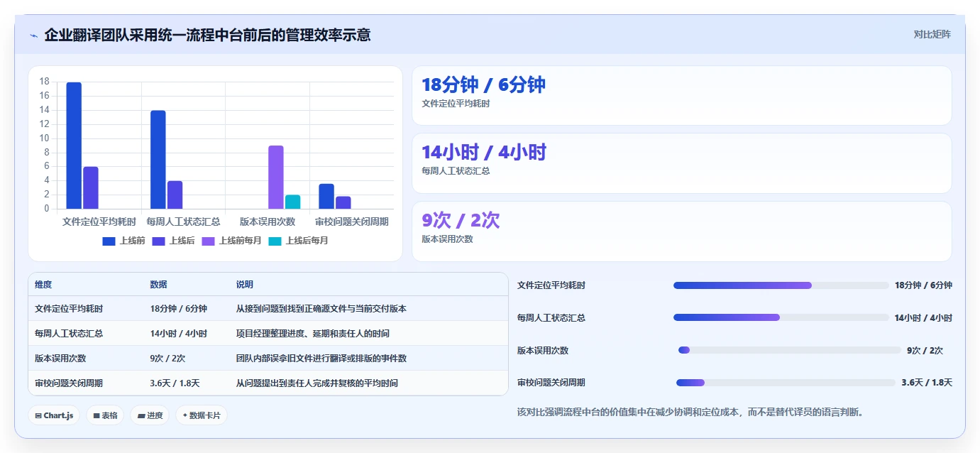Click table value 14小时 / 4小时
Viewport: 980px width, 453px height.
[x=179, y=334]
